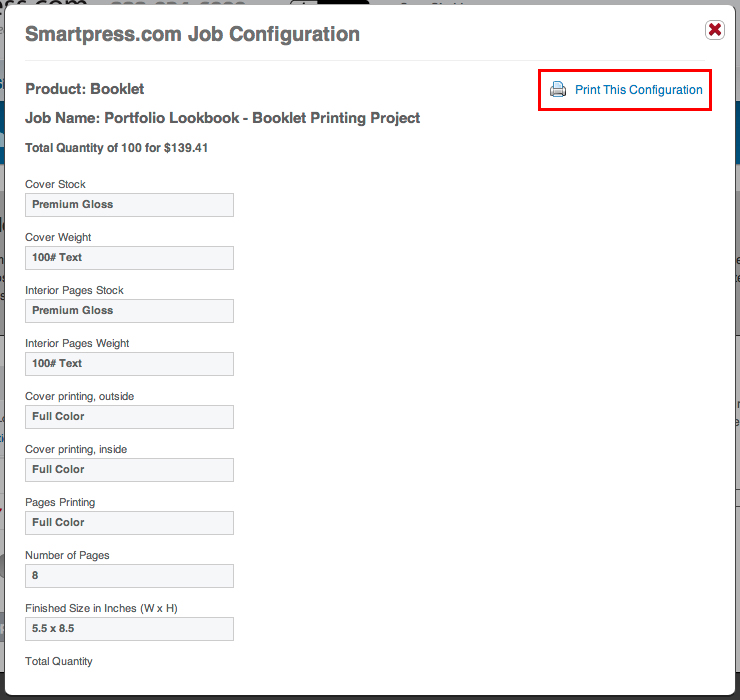Click the Cover printing, inside field
This screenshot has width=740, height=700.
pyautogui.click(x=129, y=470)
